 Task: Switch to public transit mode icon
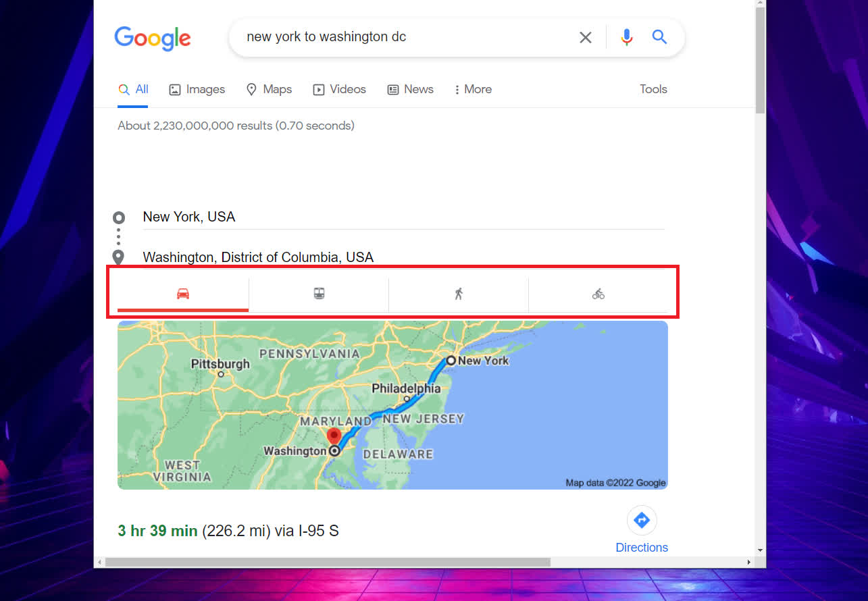coord(319,294)
